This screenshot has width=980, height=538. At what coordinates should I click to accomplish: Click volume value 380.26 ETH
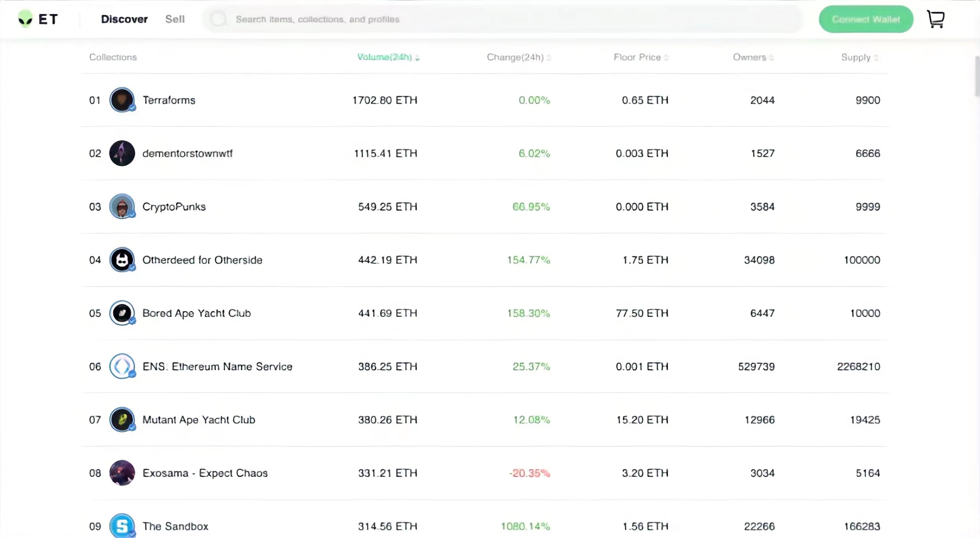click(x=388, y=420)
